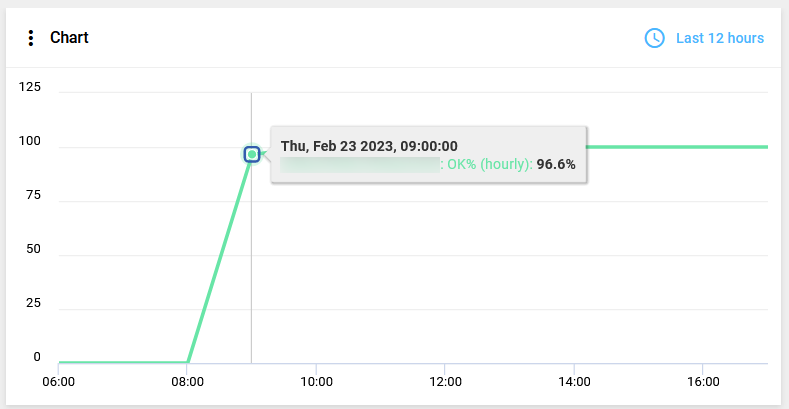This screenshot has height=409, width=789.
Task: Click the 50 label on the y-axis
Action: click(x=33, y=249)
